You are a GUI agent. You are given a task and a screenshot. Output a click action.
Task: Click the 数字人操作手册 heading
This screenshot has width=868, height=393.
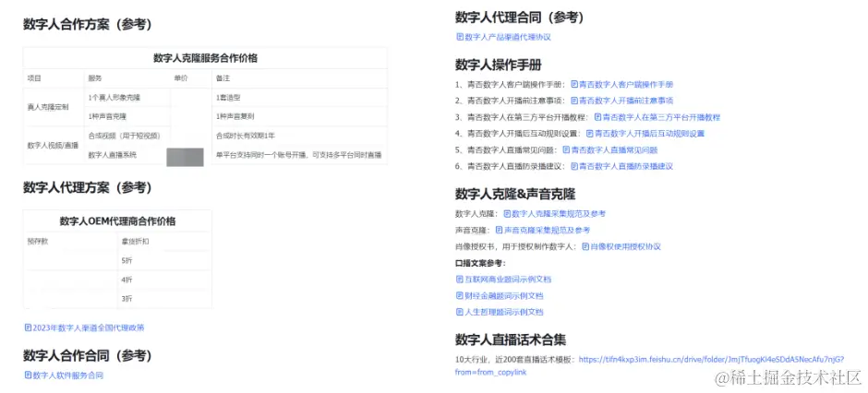(499, 65)
